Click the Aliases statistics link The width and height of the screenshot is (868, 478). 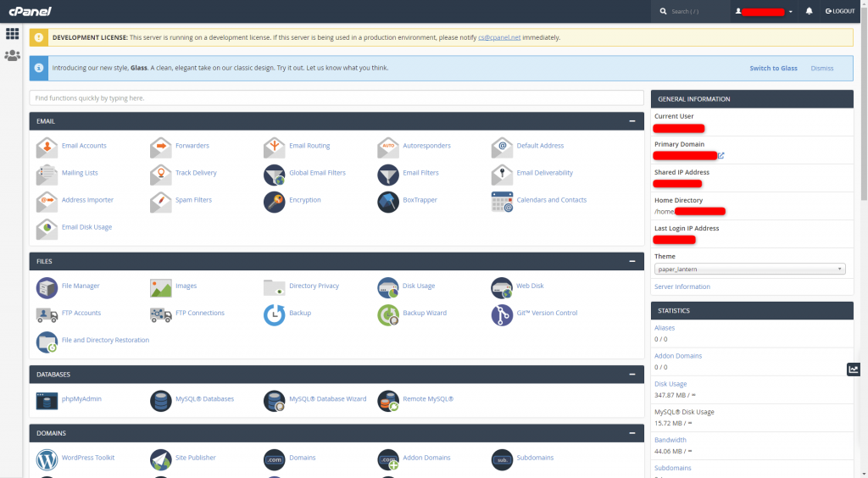point(665,327)
